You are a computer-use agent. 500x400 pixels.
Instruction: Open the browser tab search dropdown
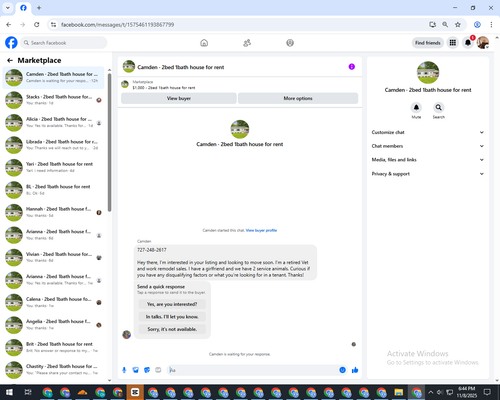(x=8, y=8)
